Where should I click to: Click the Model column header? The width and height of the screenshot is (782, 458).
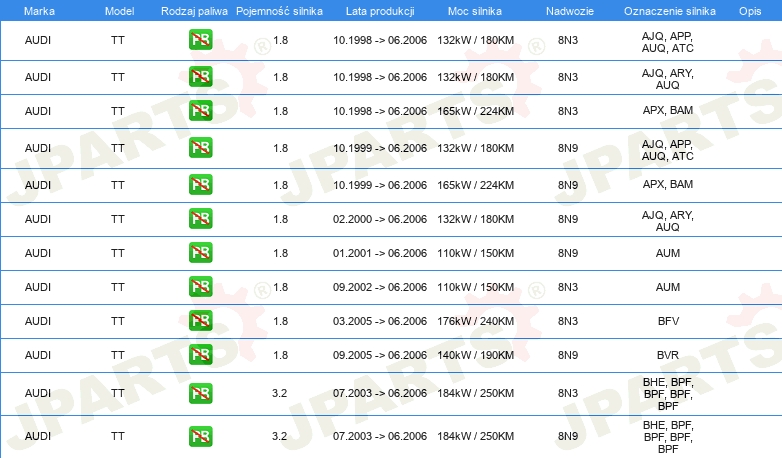[x=119, y=11]
